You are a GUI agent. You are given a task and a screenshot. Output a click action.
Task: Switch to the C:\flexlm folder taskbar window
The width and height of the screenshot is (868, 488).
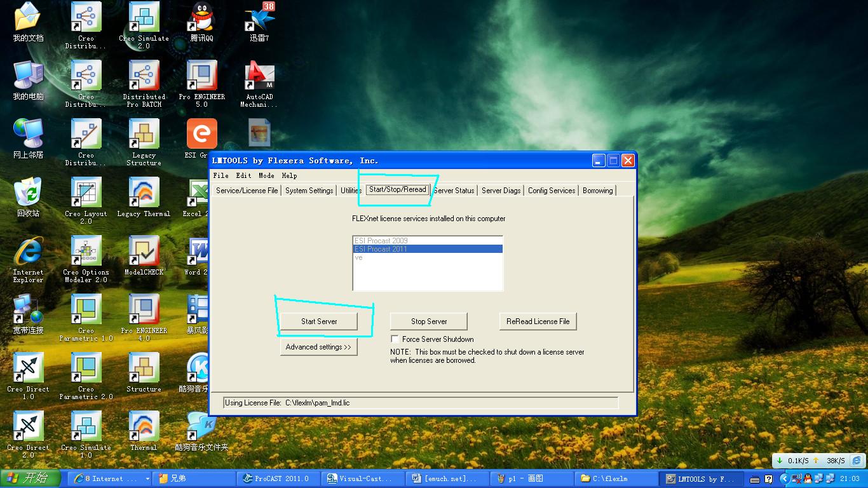(x=616, y=478)
